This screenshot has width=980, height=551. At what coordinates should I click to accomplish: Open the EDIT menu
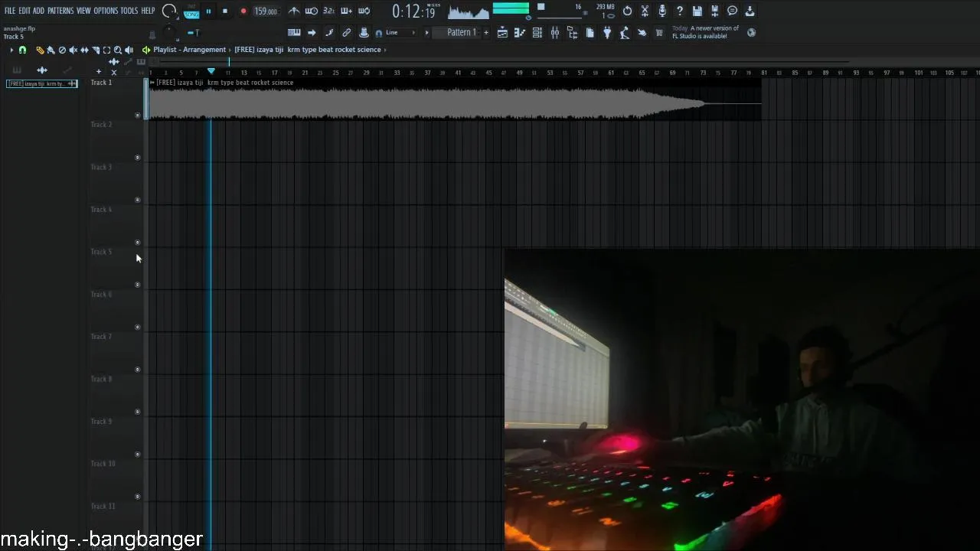pyautogui.click(x=24, y=11)
